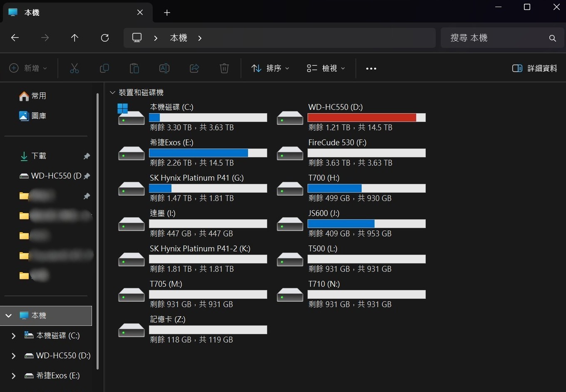Select the FireCude 530 (F:) drive
The width and height of the screenshot is (566, 392).
click(351, 153)
